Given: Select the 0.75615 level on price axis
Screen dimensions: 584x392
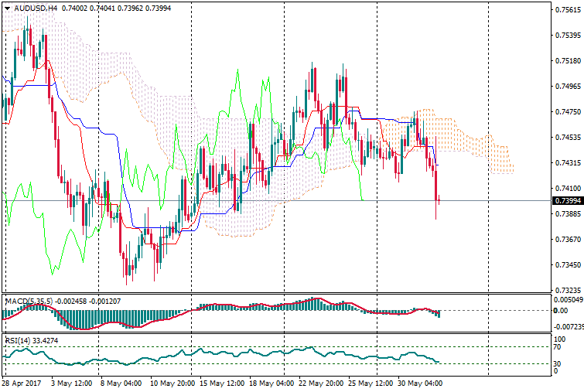Looking at the screenshot, I should pyautogui.click(x=568, y=10).
